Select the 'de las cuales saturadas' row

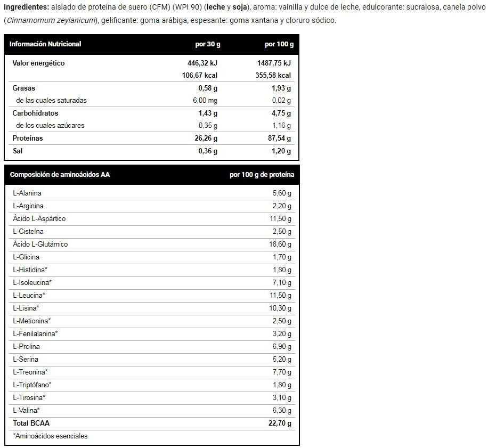tap(51, 101)
